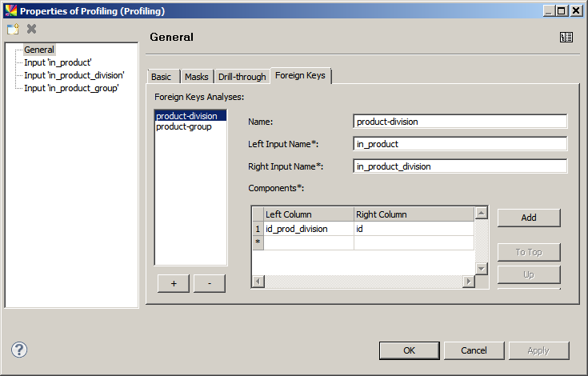The width and height of the screenshot is (588, 376).
Task: Click the delete X icon in toolbar
Action: pos(32,29)
